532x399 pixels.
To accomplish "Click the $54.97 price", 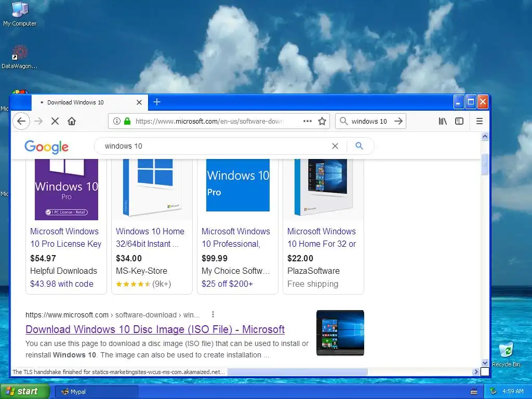I will pyautogui.click(x=43, y=258).
